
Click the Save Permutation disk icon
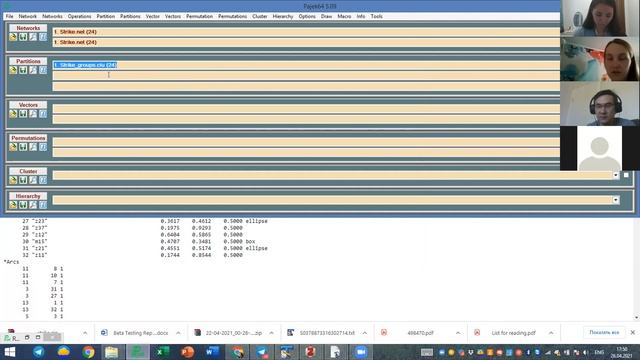[x=23, y=147]
